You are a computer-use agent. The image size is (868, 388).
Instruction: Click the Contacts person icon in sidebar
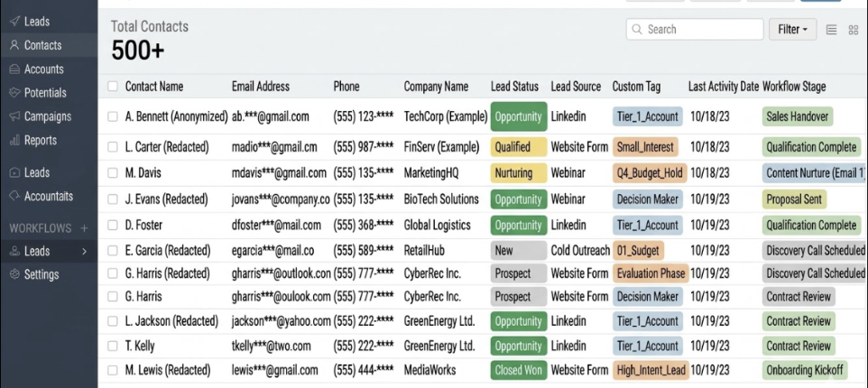[15, 45]
